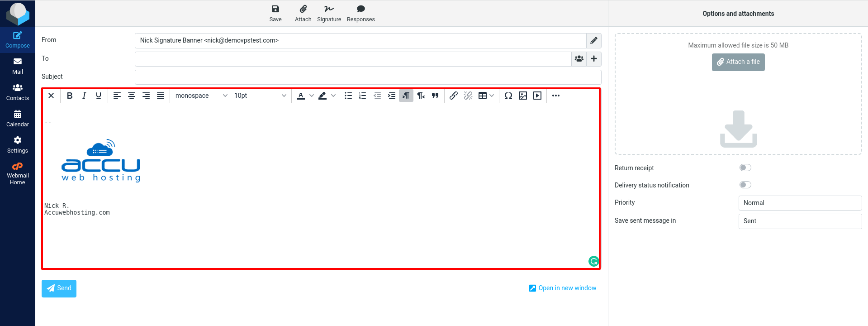Insert an image into message
868x326 pixels.
pyautogui.click(x=523, y=96)
